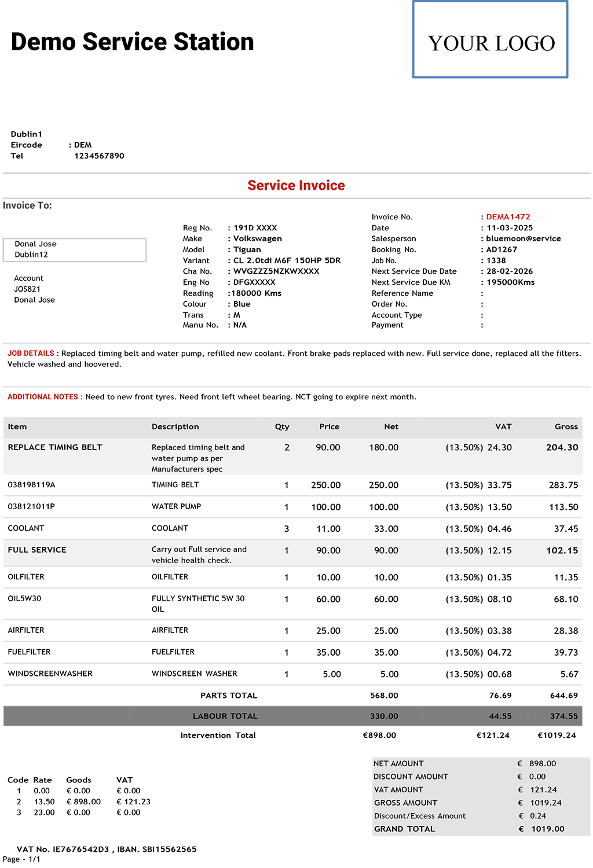The image size is (593, 868).
Task: Select booking number AD1267
Action: (x=502, y=249)
